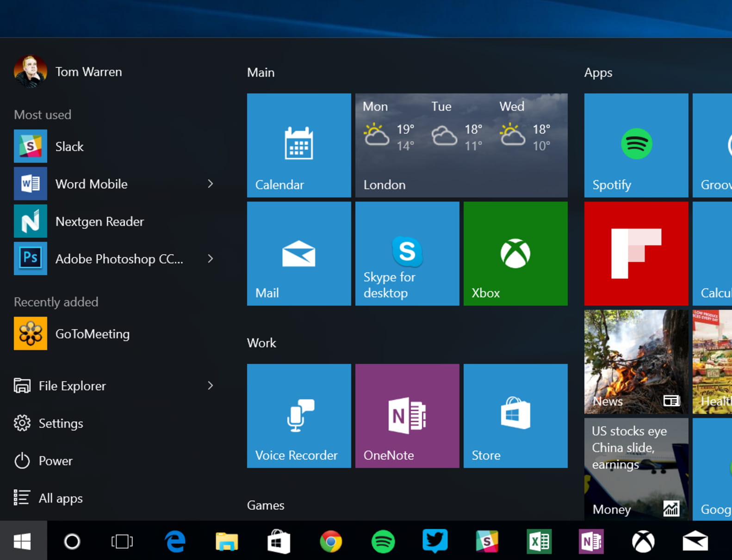
Task: Open Tom Warren user account menu
Action: click(68, 72)
